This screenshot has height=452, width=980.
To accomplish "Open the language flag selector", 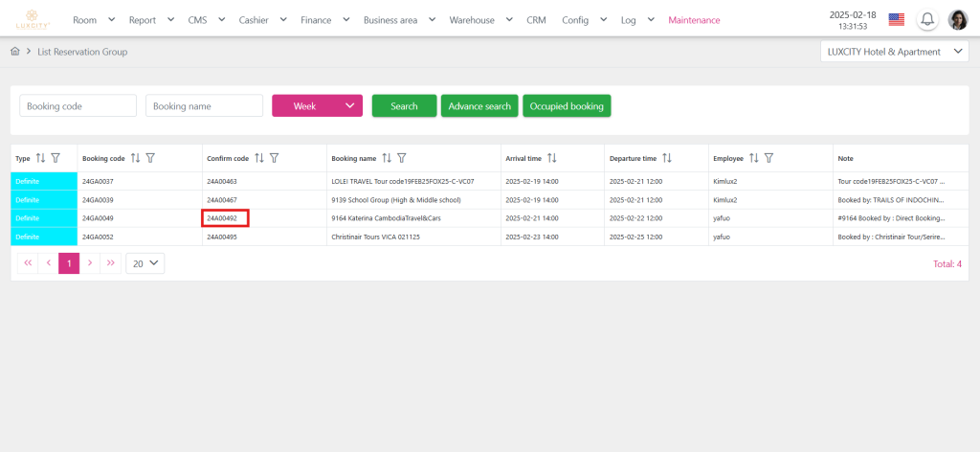I will coord(897,20).
